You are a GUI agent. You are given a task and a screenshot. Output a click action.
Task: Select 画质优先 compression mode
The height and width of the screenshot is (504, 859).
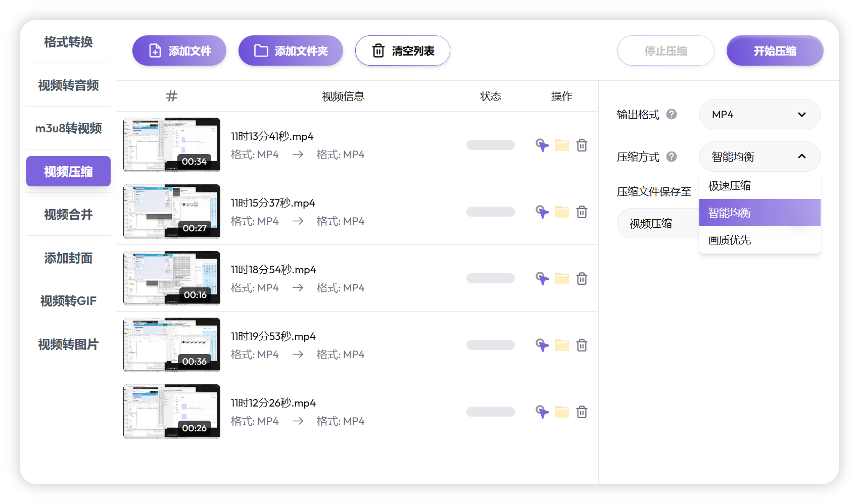pyautogui.click(x=729, y=240)
